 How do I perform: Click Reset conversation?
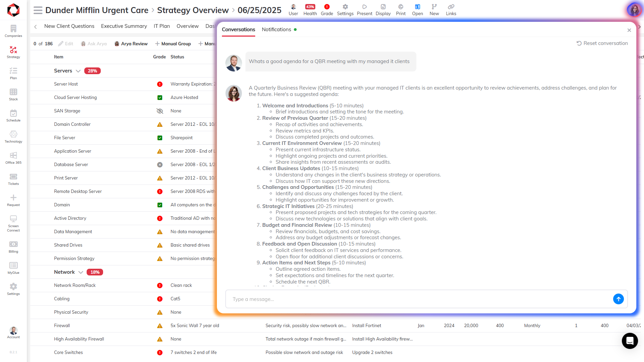click(x=602, y=43)
